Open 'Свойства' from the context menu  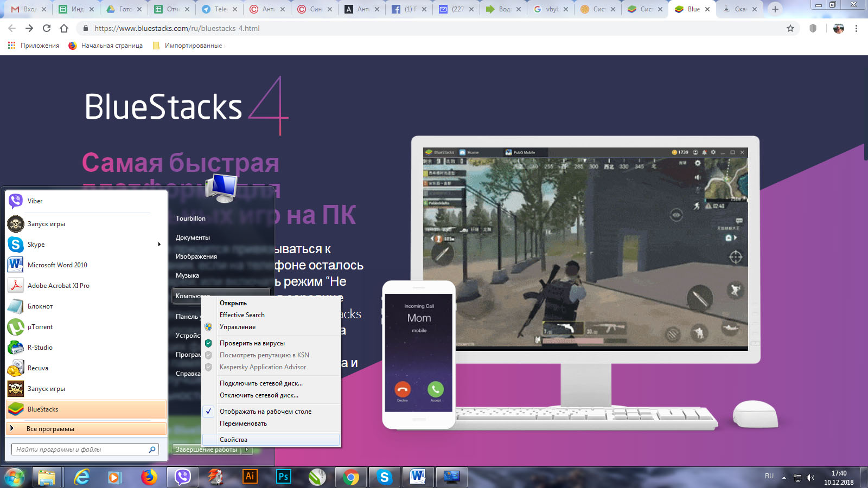tap(271, 440)
